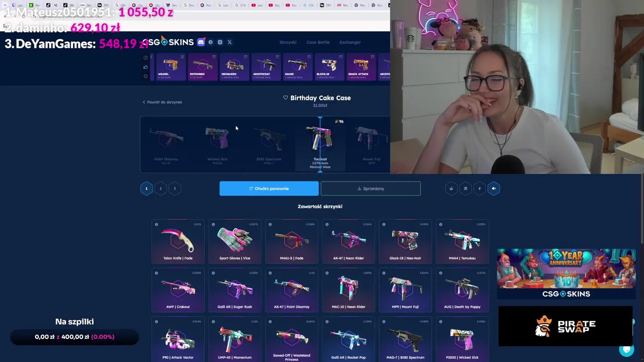Select the MAG-7 | BI83 Spectrum card
The image size is (644, 362).
click(x=405, y=339)
